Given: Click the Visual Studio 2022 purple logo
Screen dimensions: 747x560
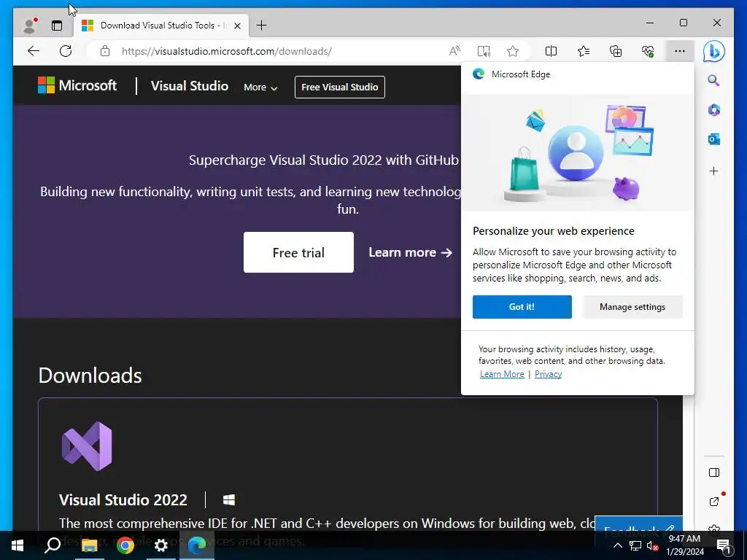Looking at the screenshot, I should tap(87, 446).
